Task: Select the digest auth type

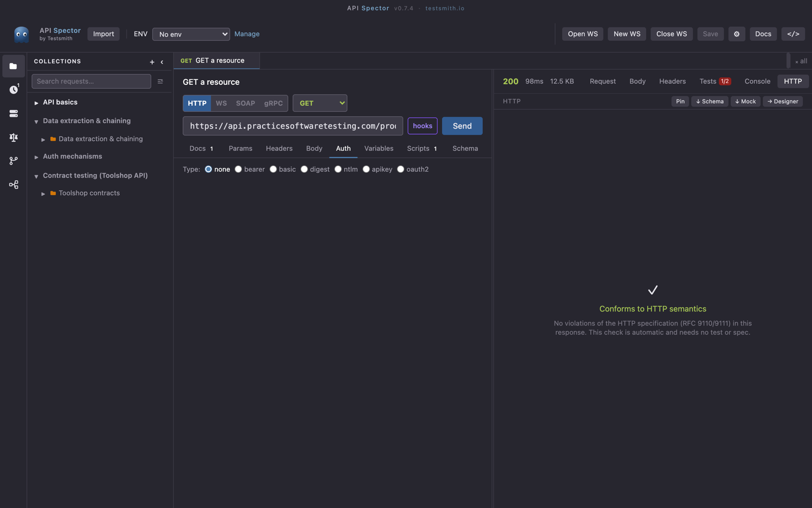Action: click(x=304, y=169)
